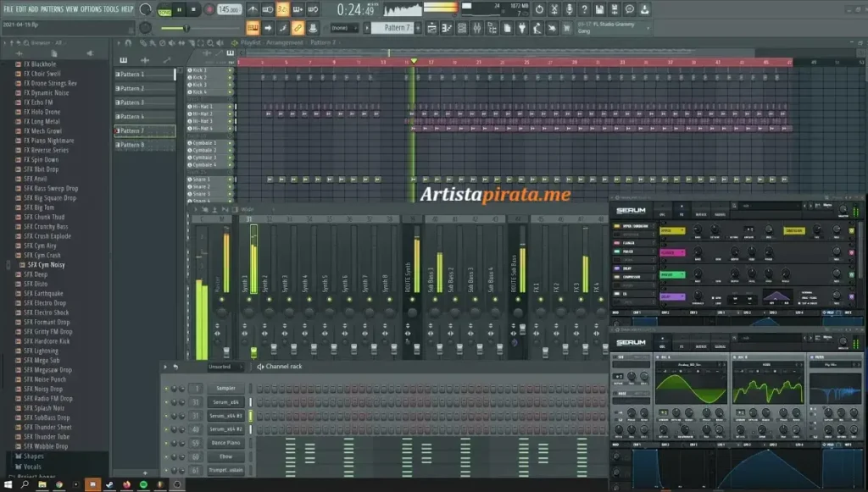
Task: Mute the Dance Piano channel LED
Action: coord(166,444)
